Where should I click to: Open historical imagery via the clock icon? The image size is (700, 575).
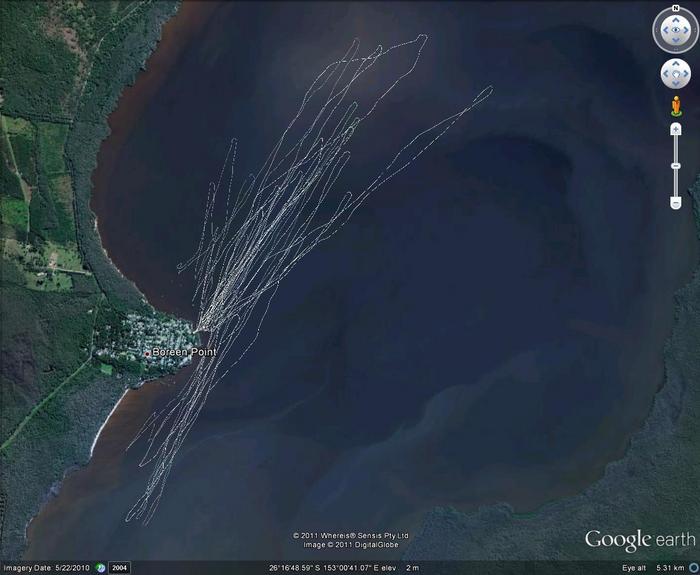tap(100, 568)
